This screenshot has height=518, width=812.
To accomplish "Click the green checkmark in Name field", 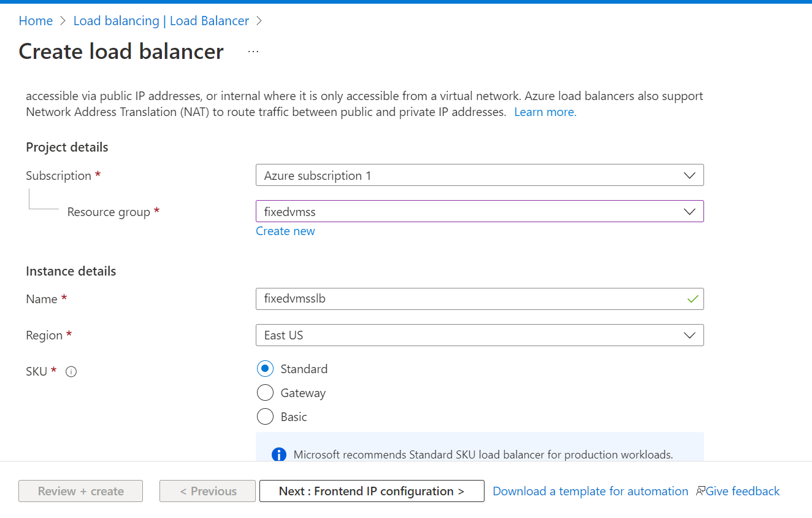I will pyautogui.click(x=692, y=299).
